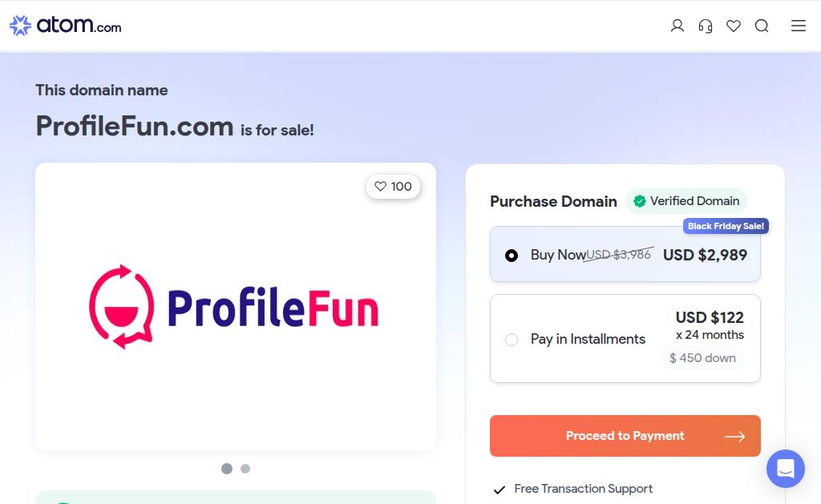Click the ProfileFun.com domain heading
821x504 pixels.
tap(135, 126)
